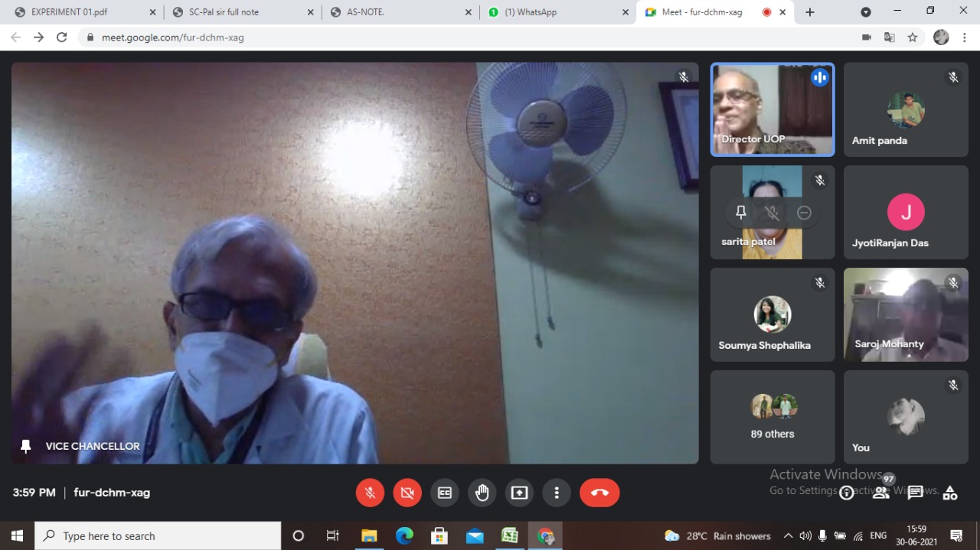Open the 89 others participant tile
980x550 pixels.
click(773, 417)
